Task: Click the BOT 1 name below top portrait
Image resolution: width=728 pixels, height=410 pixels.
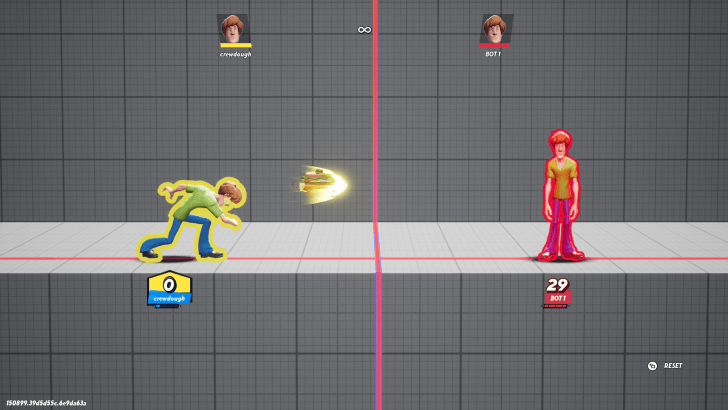Action: click(493, 54)
